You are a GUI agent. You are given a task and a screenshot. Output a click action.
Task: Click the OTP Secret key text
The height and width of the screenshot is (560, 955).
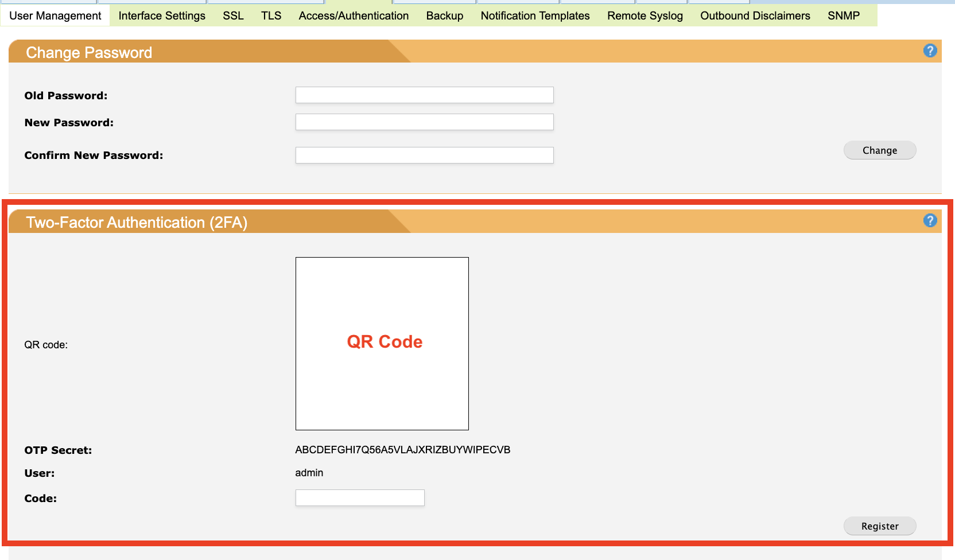(x=402, y=450)
